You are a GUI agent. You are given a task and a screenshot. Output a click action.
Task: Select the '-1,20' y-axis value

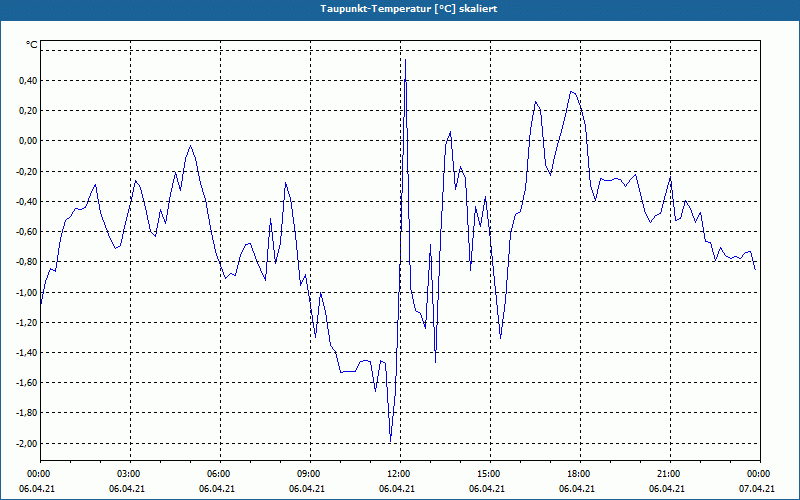(27, 322)
